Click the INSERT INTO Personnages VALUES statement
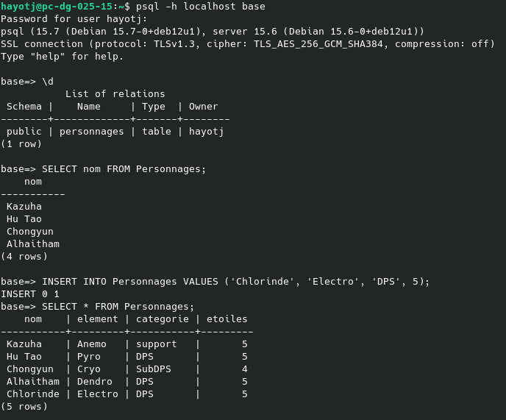 click(235, 282)
